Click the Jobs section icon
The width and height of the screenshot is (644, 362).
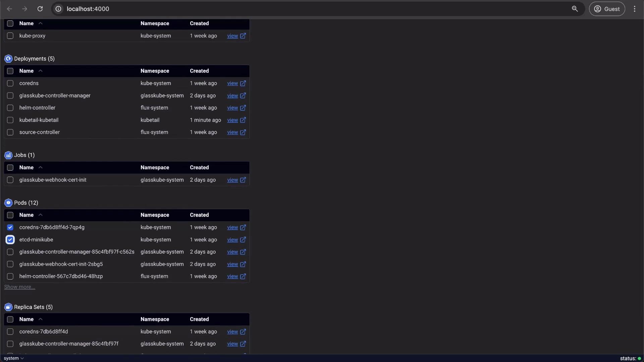pyautogui.click(x=8, y=155)
